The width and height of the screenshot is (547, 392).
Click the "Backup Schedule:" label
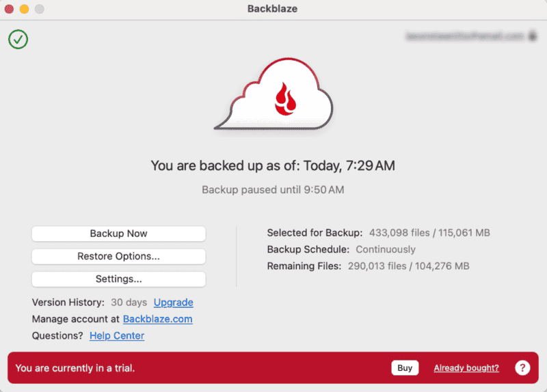pos(308,249)
